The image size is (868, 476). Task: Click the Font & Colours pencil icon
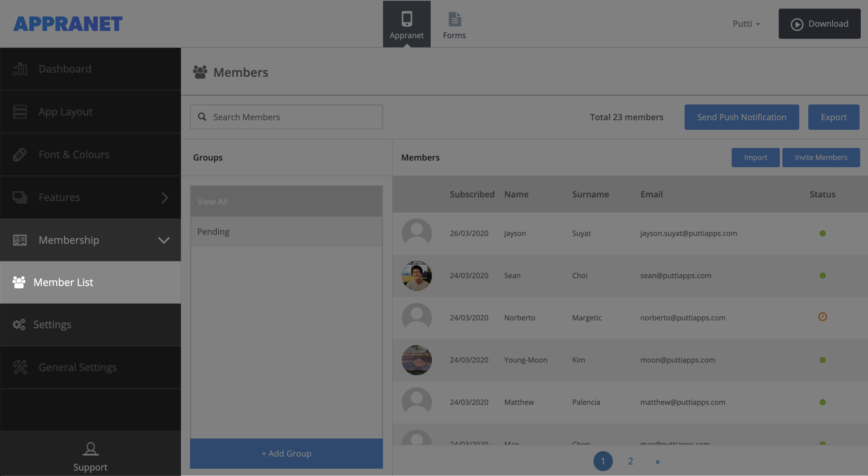coord(20,154)
